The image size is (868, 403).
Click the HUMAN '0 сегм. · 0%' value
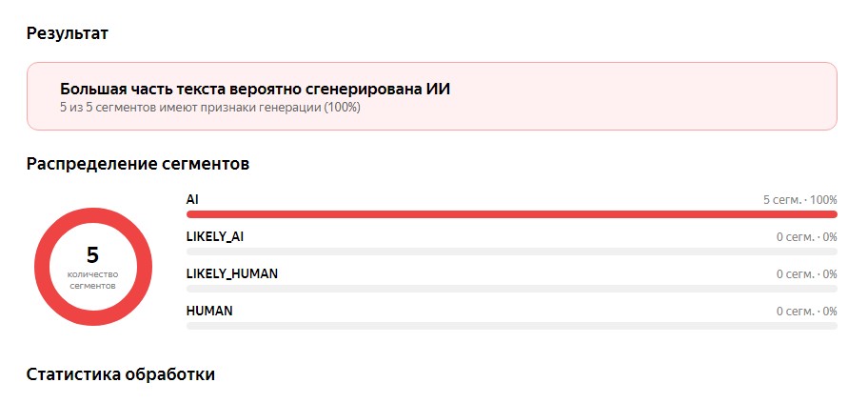pyautogui.click(x=806, y=312)
